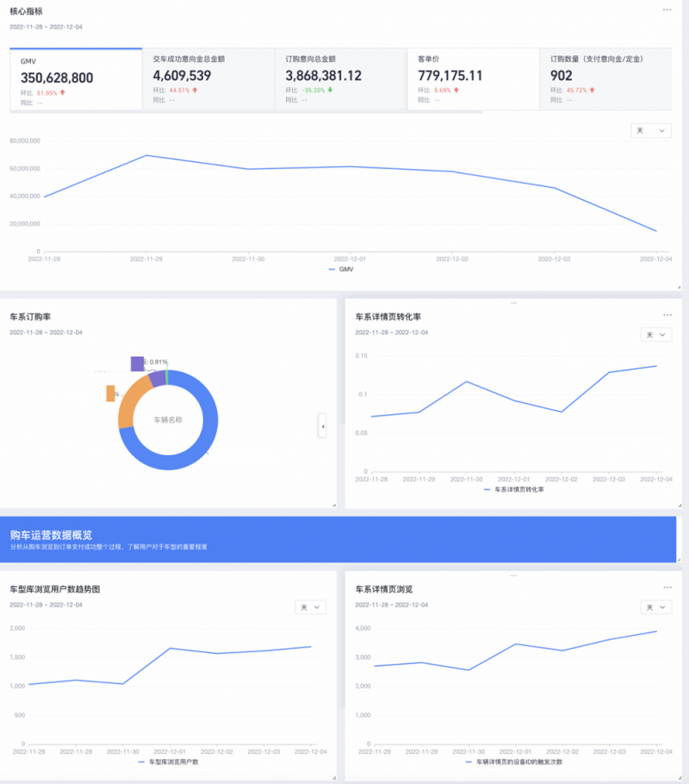Click the drag handle atop 车系详情页浏览 panel
Viewport: 689px width, 784px height.
(x=513, y=575)
